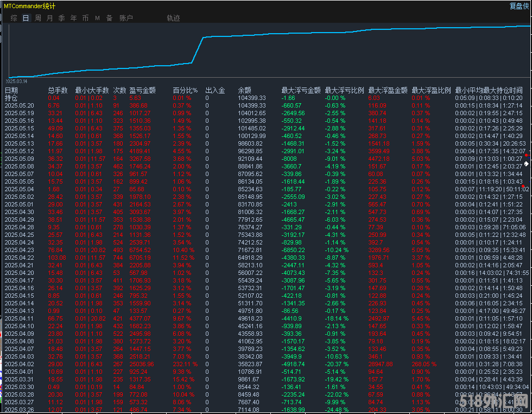532x414 pixels.
Task: Select the 日 daily tab
Action: click(26, 18)
